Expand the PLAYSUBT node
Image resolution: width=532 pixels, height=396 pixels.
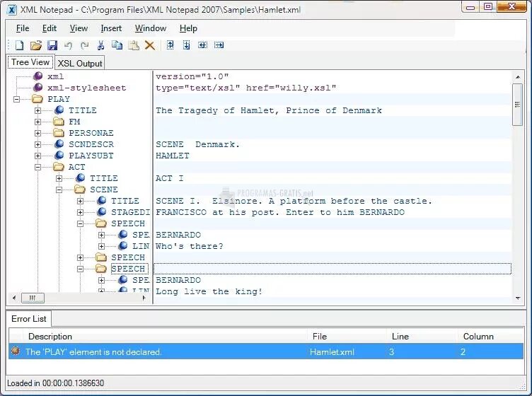(37, 156)
